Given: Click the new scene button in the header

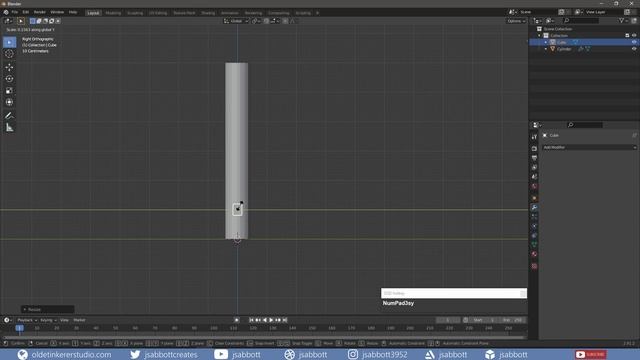Looking at the screenshot, I should click(x=562, y=12).
